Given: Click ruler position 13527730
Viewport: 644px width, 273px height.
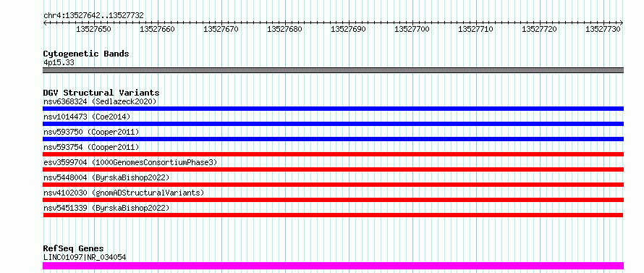Looking at the screenshot, I should click(x=603, y=29).
